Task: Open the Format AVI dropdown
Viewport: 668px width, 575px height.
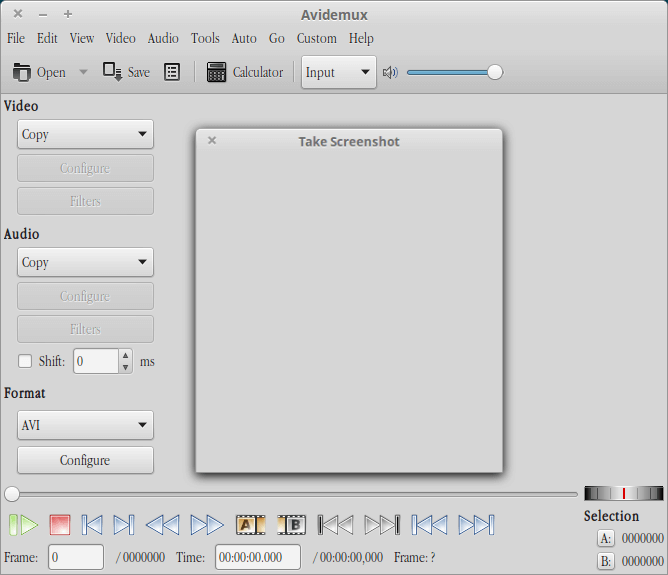Action: (85, 425)
